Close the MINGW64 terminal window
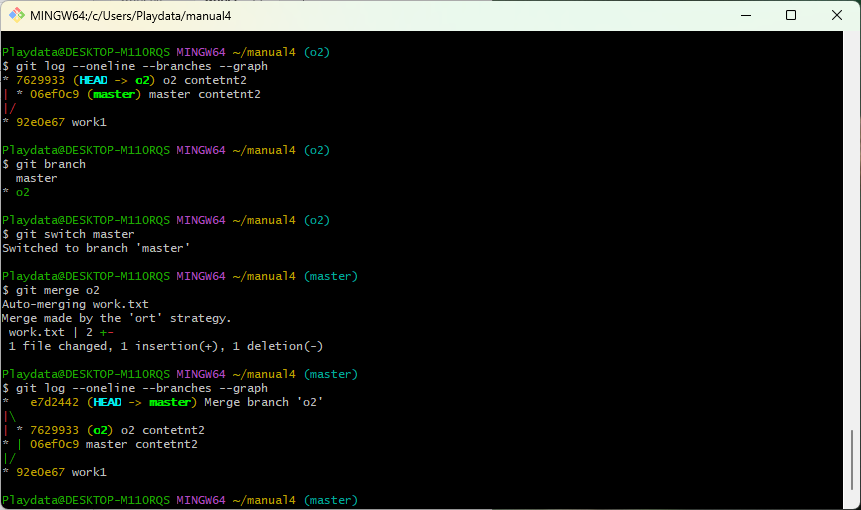Image resolution: width=861 pixels, height=510 pixels. pos(836,15)
